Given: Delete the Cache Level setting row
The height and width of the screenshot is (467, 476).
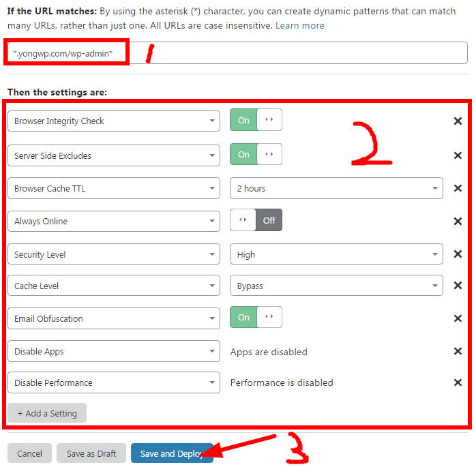Looking at the screenshot, I should 458,286.
